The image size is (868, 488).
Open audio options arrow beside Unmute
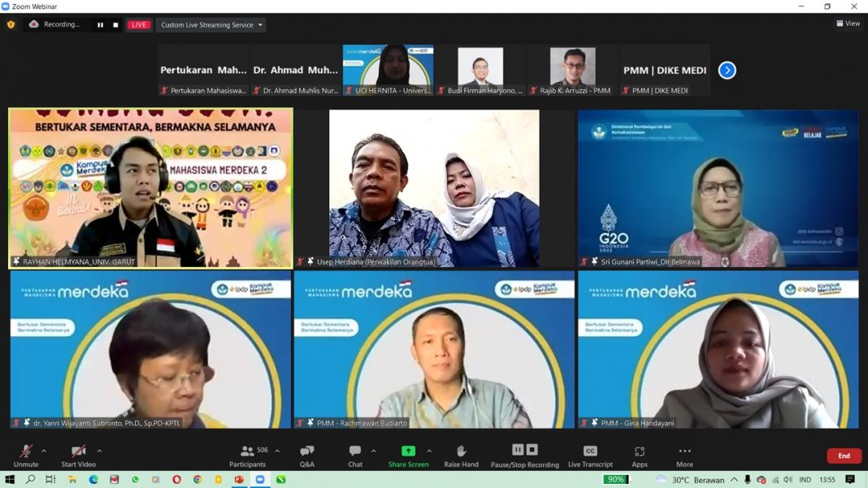[x=44, y=451]
